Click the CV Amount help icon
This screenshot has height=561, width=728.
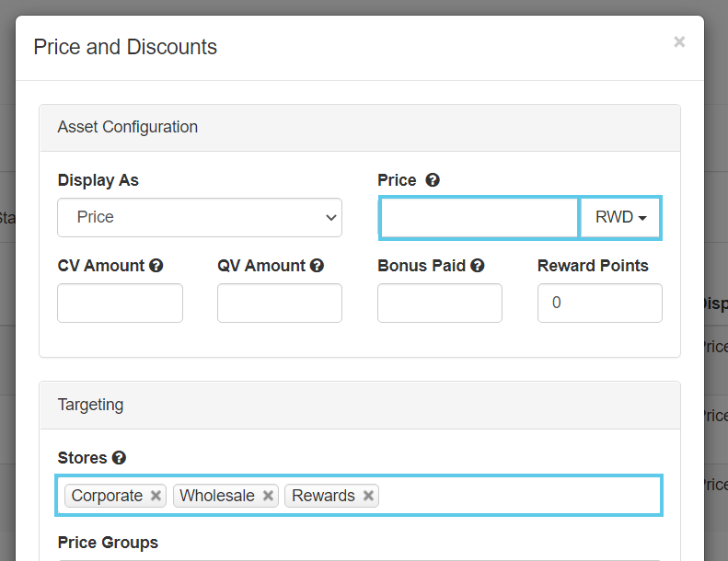[156, 266]
